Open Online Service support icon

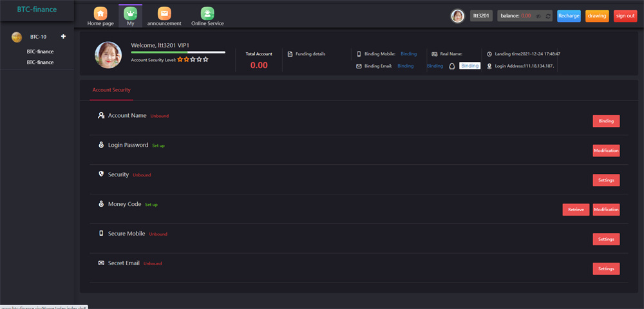click(x=207, y=14)
